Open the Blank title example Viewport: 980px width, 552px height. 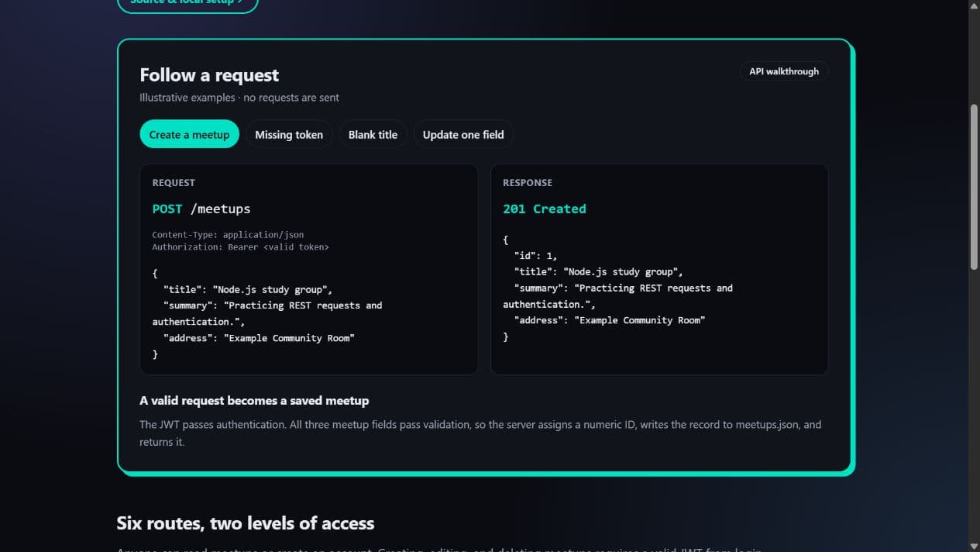373,134
